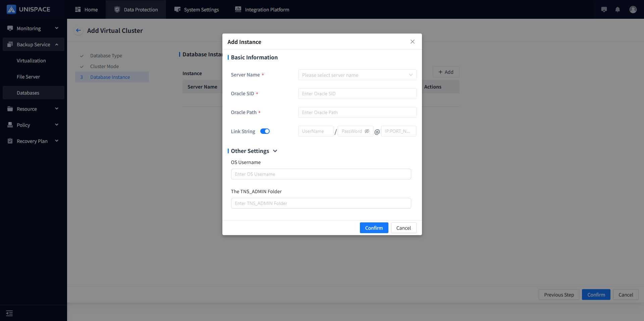Screen dimensions: 644x321
Task: Disable the Link String toggle
Action: (x=265, y=131)
